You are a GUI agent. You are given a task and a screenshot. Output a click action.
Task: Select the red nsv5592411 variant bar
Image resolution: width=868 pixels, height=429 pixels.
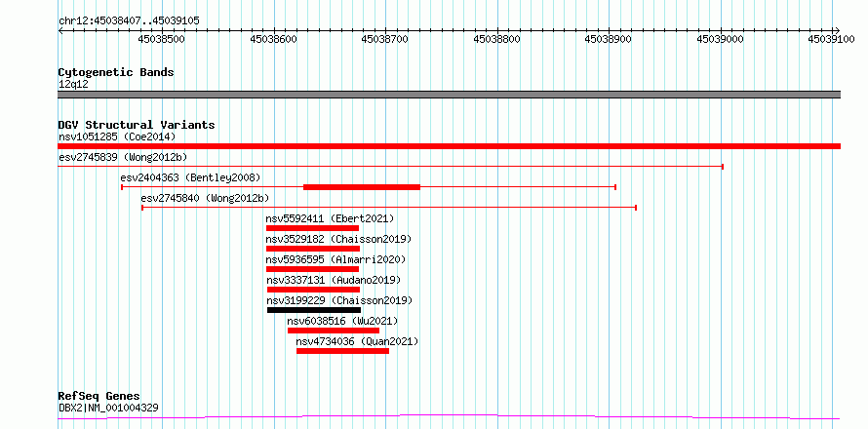click(312, 228)
